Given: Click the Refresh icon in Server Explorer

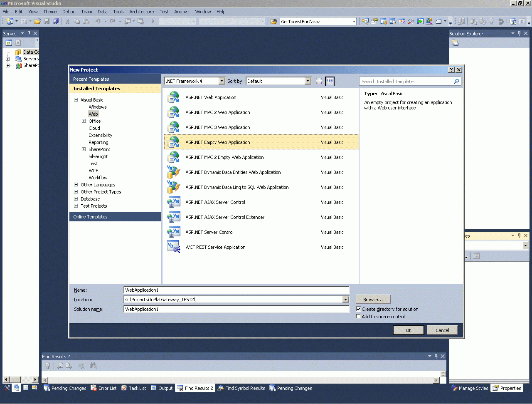Looking at the screenshot, I should (x=9, y=42).
